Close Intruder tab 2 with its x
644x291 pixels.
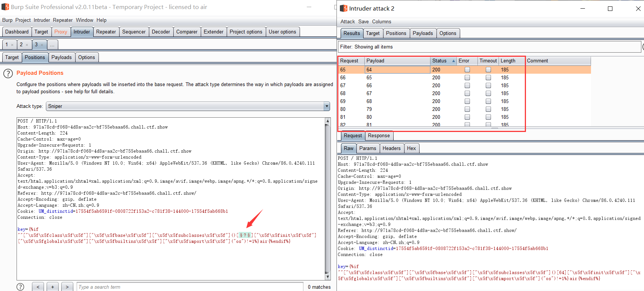tap(27, 45)
